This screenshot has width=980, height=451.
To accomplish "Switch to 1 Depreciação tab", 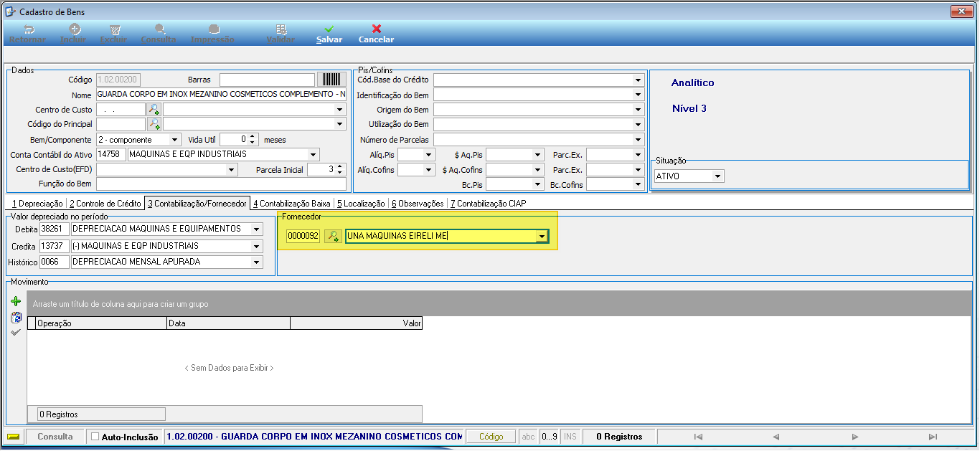I will pos(37,204).
